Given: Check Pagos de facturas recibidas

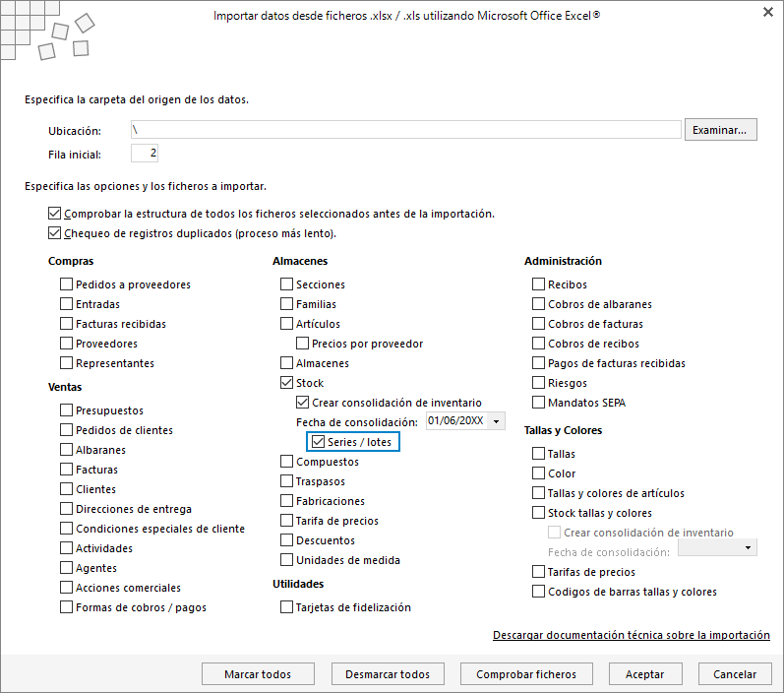Looking at the screenshot, I should coord(538,363).
